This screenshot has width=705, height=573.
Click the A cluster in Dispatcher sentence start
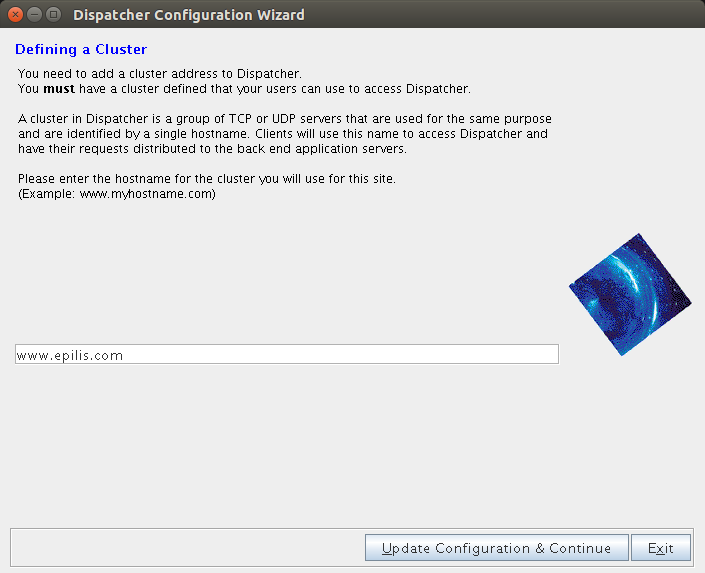pyautogui.click(x=83, y=119)
